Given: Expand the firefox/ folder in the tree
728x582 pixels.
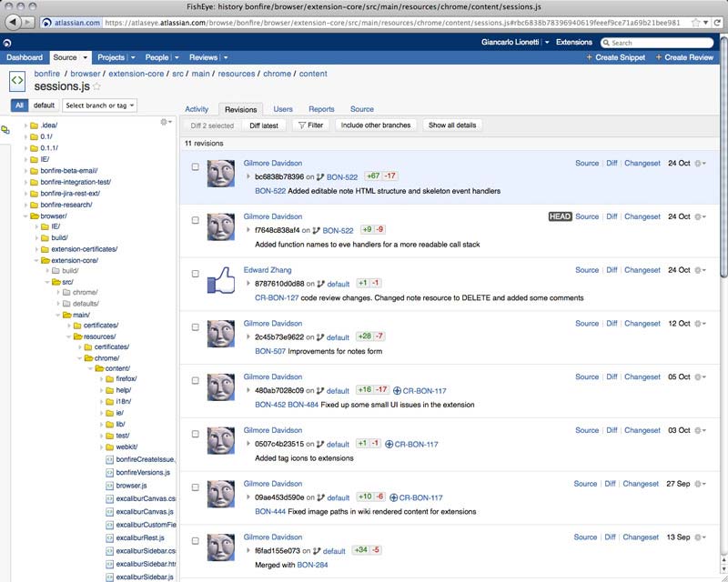Looking at the screenshot, I should [x=101, y=379].
